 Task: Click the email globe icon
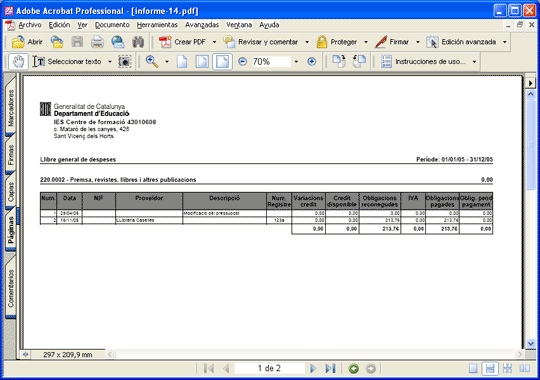(118, 42)
